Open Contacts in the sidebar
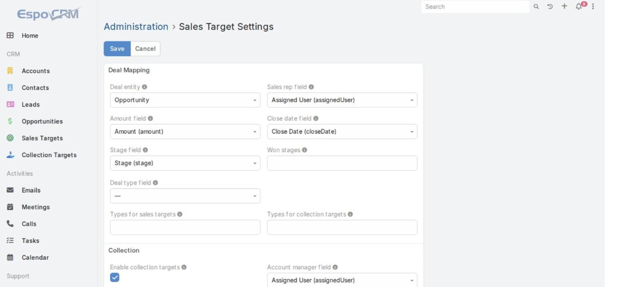 coord(35,88)
